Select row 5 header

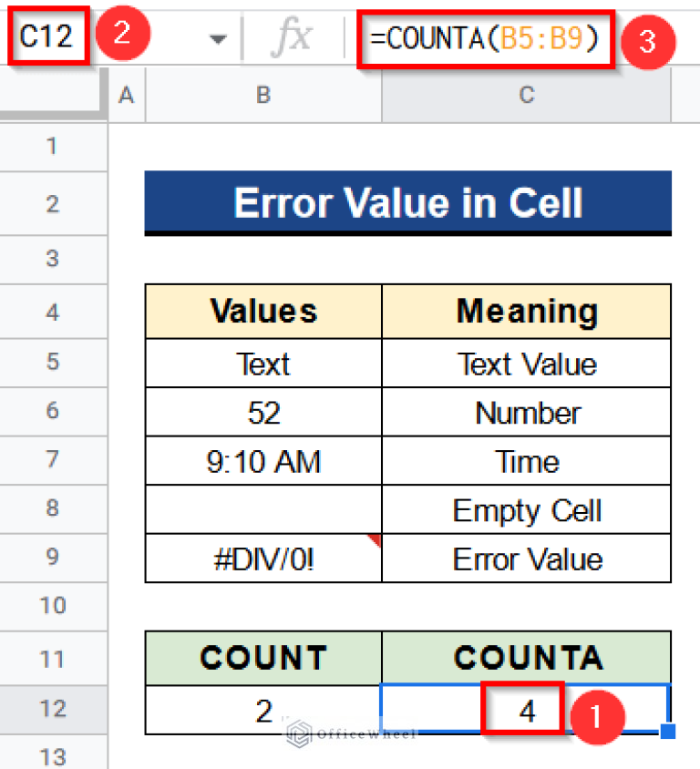pos(54,364)
